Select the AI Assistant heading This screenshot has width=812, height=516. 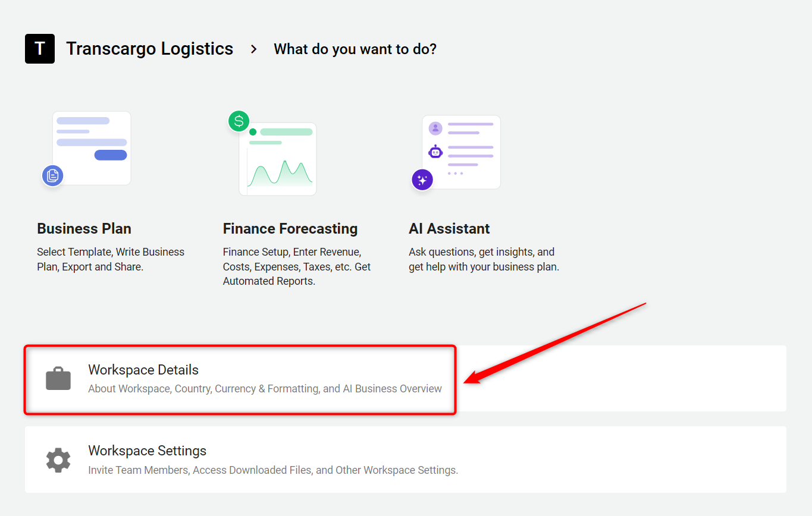[449, 229]
